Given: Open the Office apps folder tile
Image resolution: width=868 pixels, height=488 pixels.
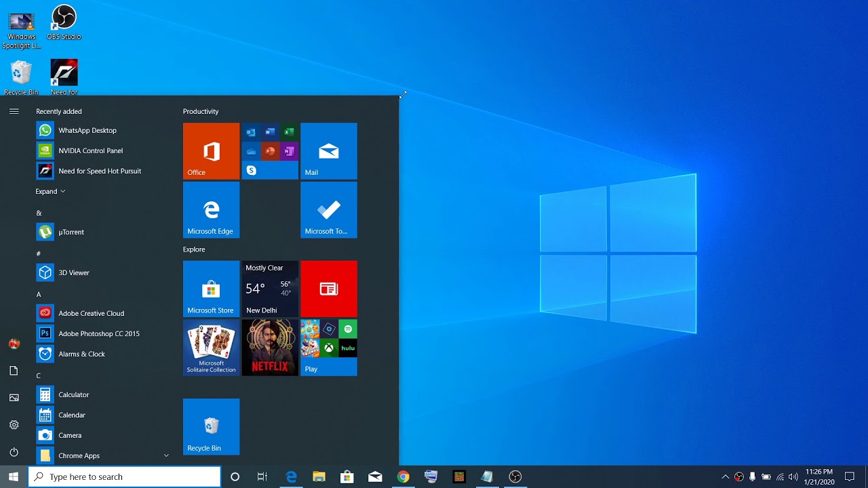Looking at the screenshot, I should (270, 151).
